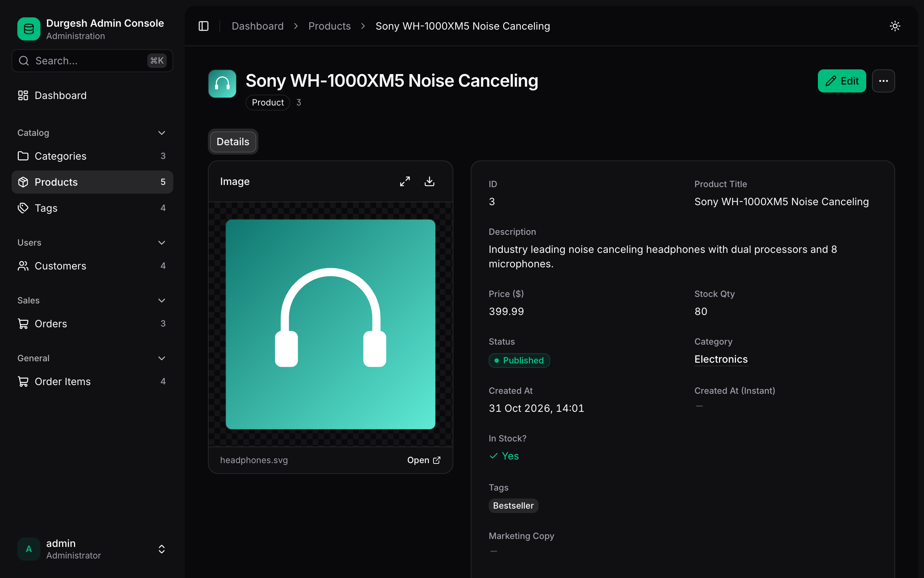Download the headphones image
The height and width of the screenshot is (578, 924).
(x=430, y=181)
